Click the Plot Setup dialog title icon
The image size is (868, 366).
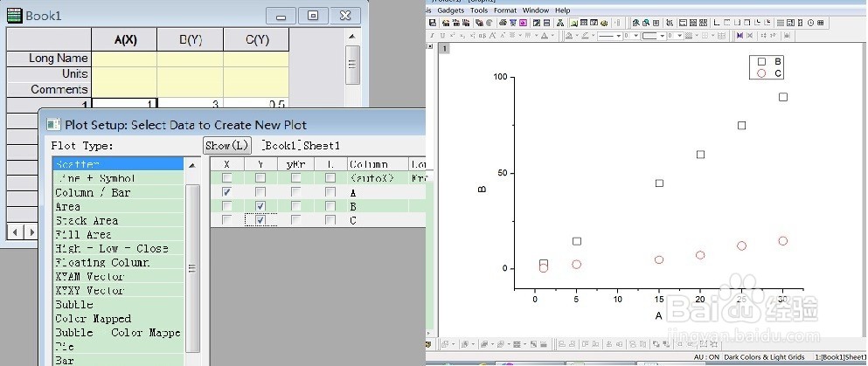(x=54, y=124)
